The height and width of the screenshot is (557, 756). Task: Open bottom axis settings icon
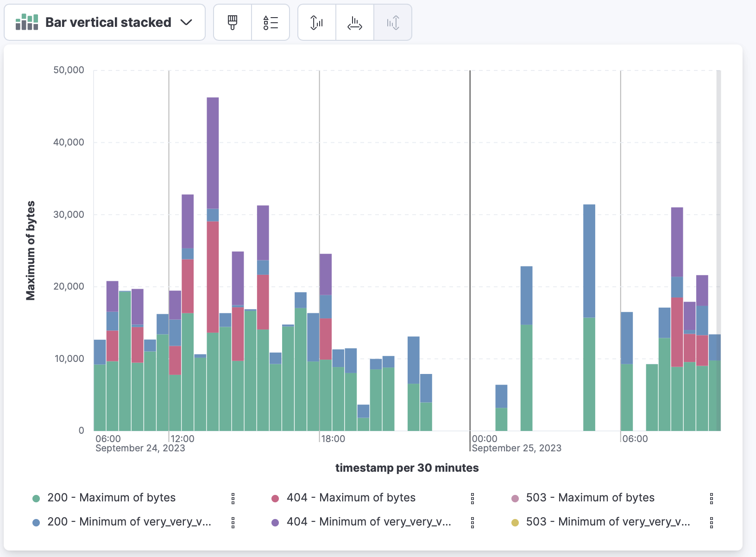click(x=354, y=22)
